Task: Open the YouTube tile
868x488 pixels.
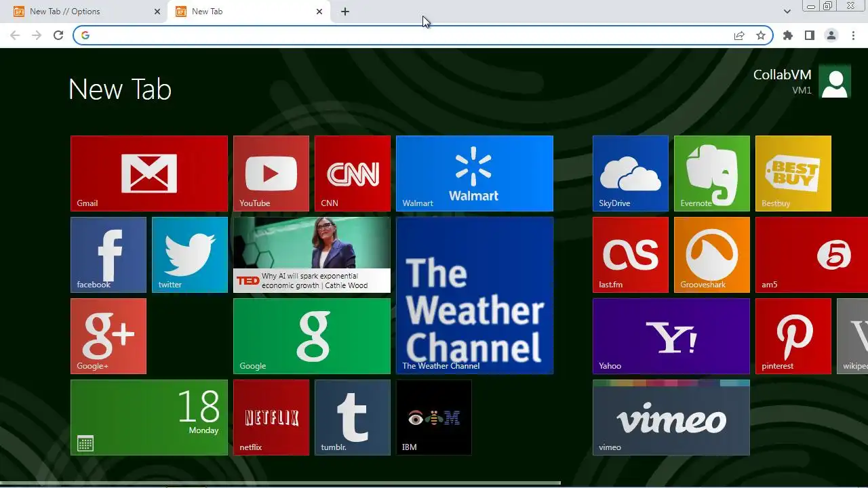Action: (x=271, y=174)
